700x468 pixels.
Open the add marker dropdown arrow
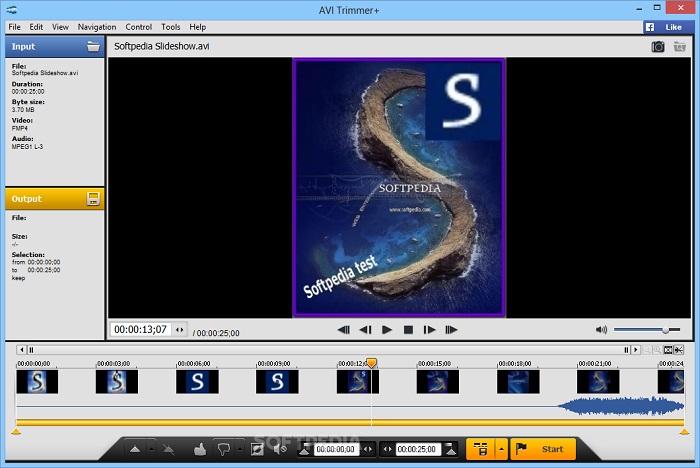coord(151,449)
